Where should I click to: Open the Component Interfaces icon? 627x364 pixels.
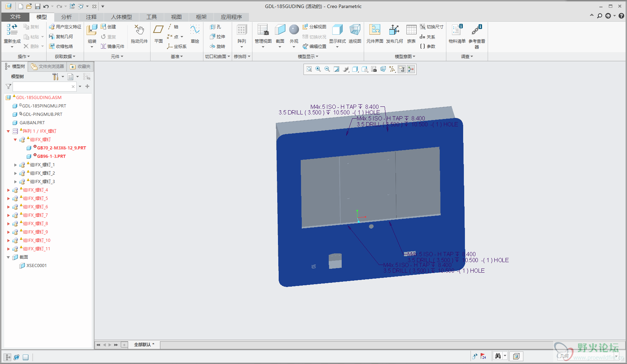(375, 30)
